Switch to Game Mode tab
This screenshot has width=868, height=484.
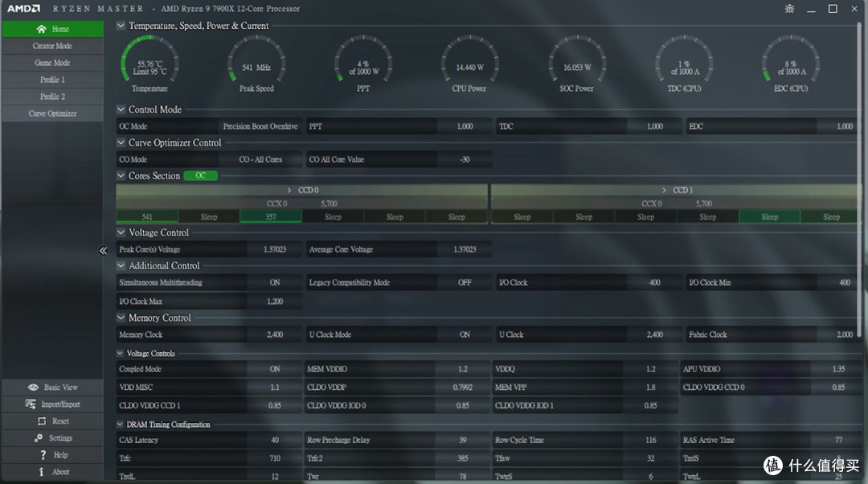[x=52, y=63]
